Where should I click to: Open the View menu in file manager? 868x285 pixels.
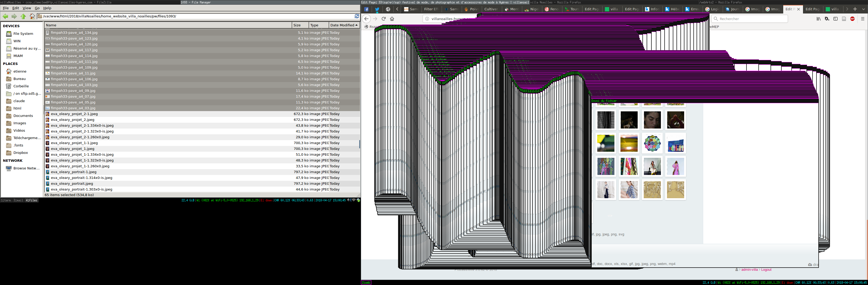click(x=27, y=8)
